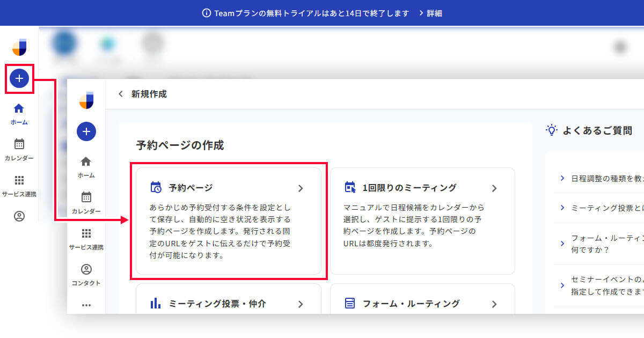Click the blue plus button in inner sidebar
The height and width of the screenshot is (338, 644).
(x=86, y=131)
